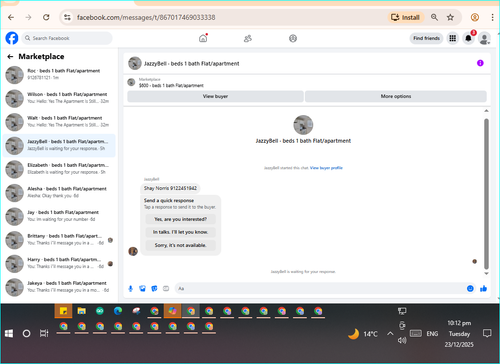Click the chat header listing thumbnail

tap(135, 63)
